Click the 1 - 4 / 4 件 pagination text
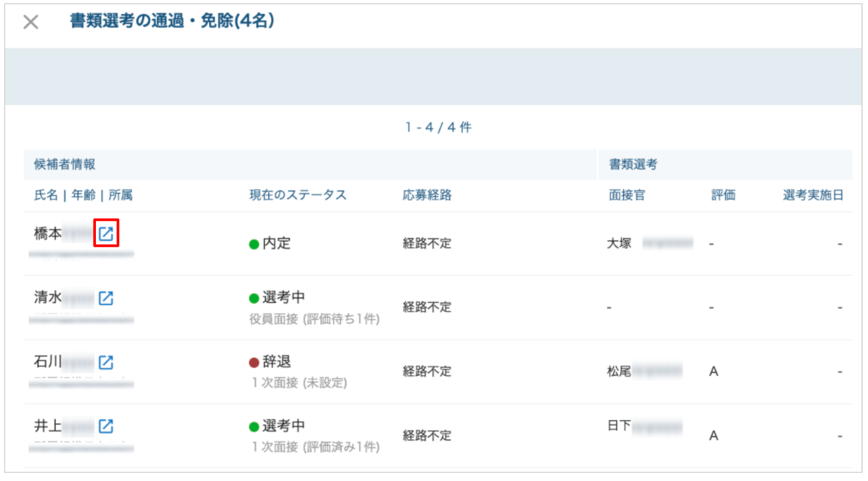The width and height of the screenshot is (868, 481). pos(439,127)
